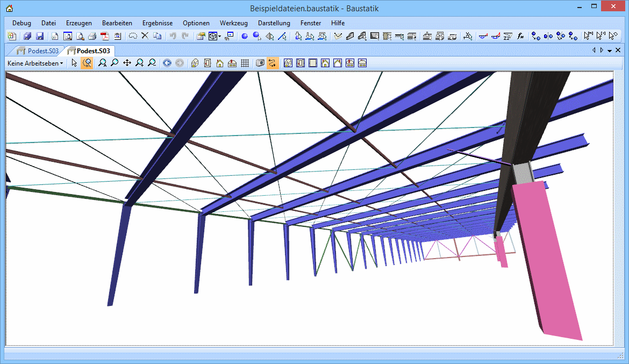Expand the 3D cube view dropdown arrow
Image resolution: width=629 pixels, height=364 pixels.
(219, 37)
